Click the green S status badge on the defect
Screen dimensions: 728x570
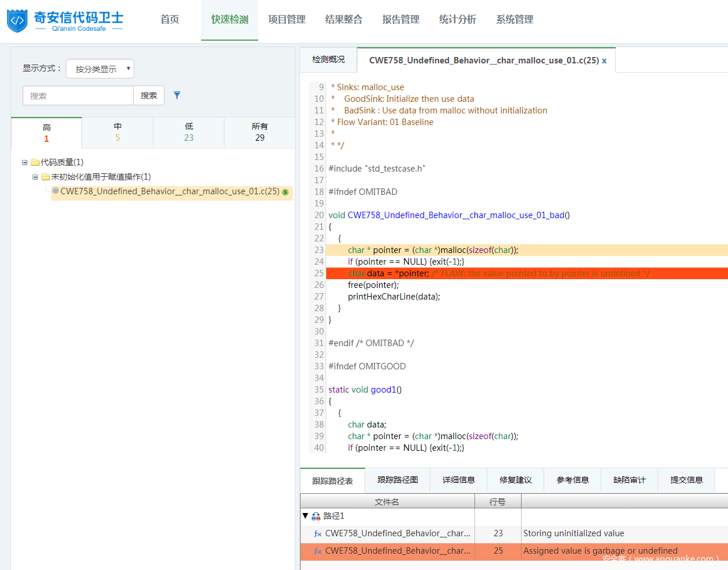coord(285,192)
